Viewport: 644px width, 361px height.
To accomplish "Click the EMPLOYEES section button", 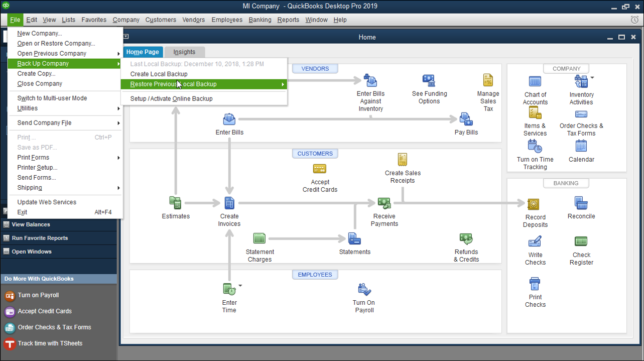I will [x=315, y=275].
